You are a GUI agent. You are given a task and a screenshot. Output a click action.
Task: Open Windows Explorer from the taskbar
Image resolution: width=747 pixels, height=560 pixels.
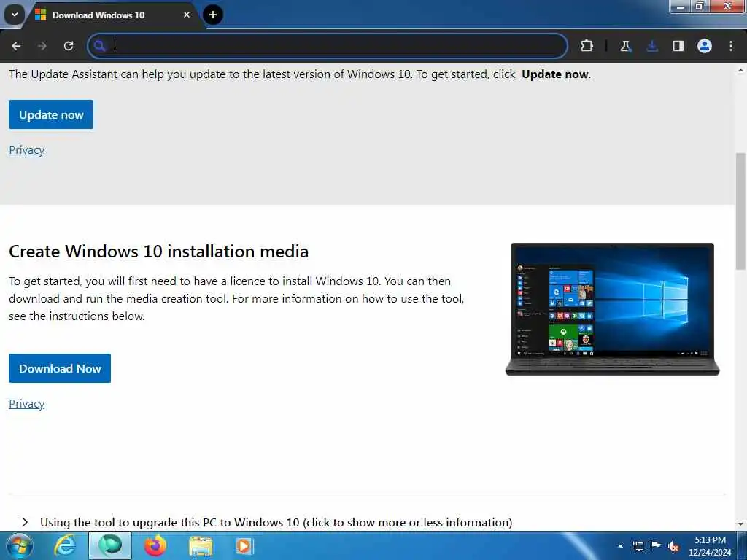tap(201, 545)
